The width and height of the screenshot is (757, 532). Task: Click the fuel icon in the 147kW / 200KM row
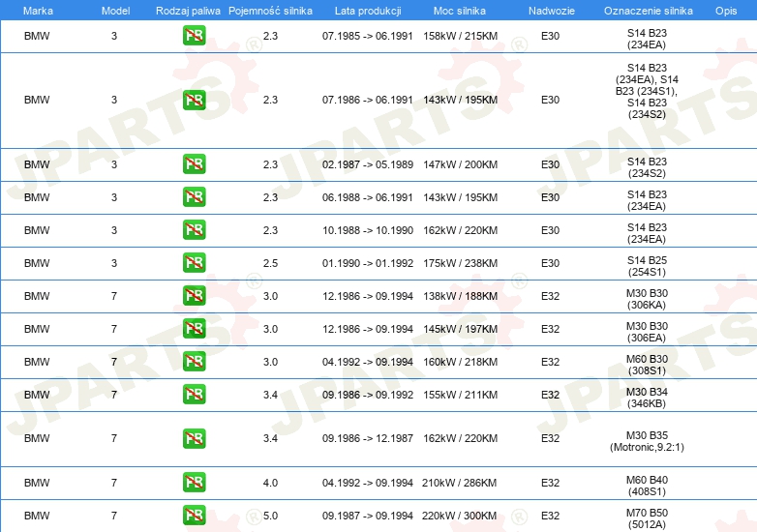pos(194,164)
